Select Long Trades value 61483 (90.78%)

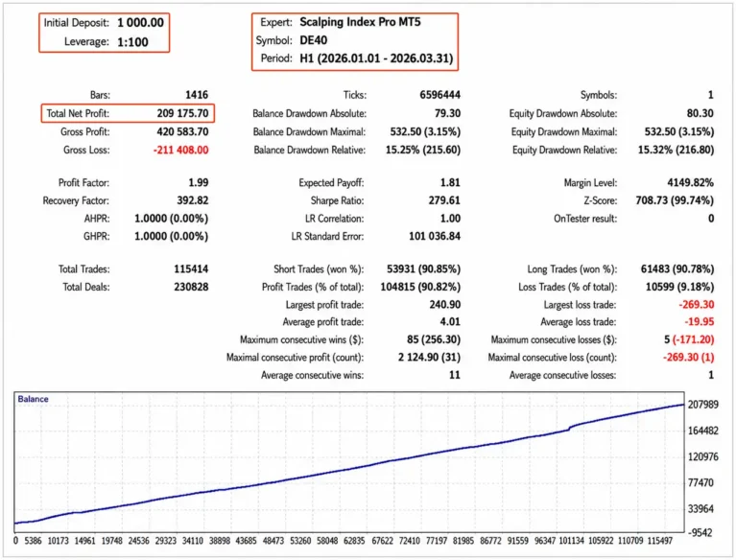677,269
